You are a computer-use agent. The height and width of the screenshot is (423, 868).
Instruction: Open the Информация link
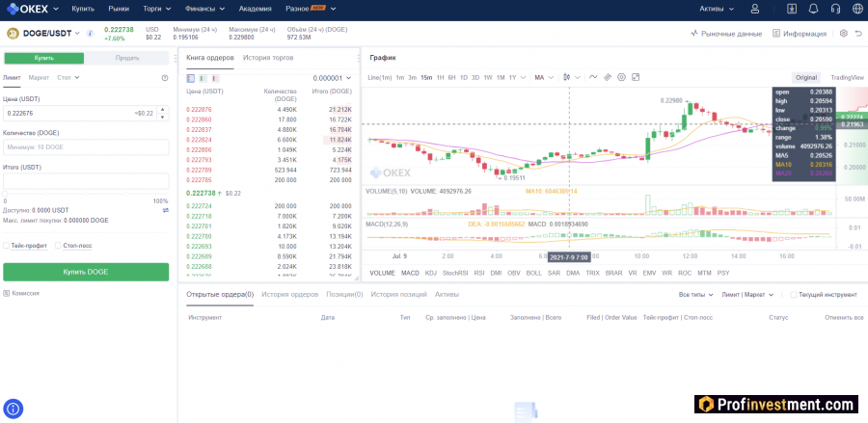800,34
